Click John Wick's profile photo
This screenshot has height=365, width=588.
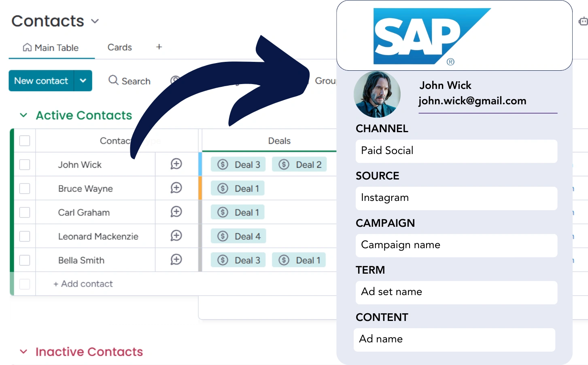click(377, 95)
